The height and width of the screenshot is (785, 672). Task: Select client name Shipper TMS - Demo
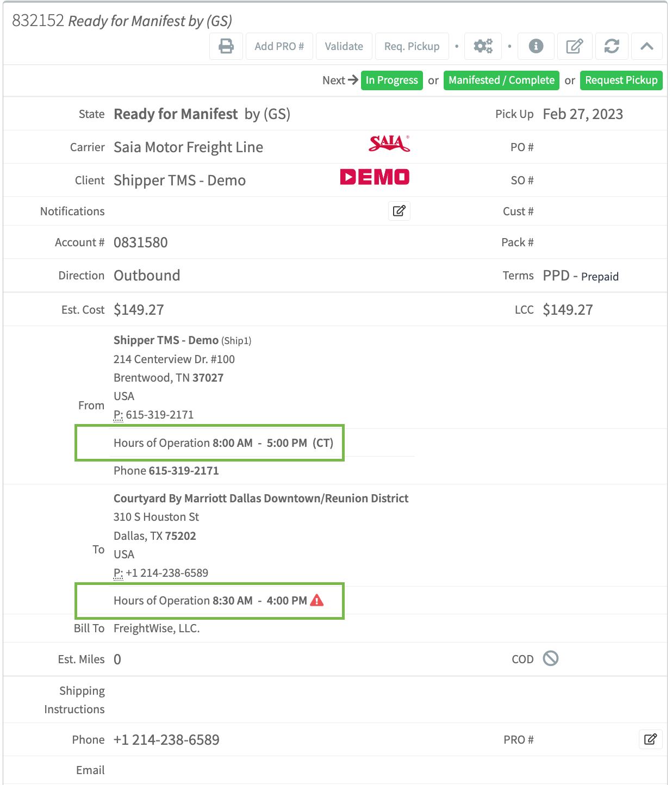tap(179, 180)
